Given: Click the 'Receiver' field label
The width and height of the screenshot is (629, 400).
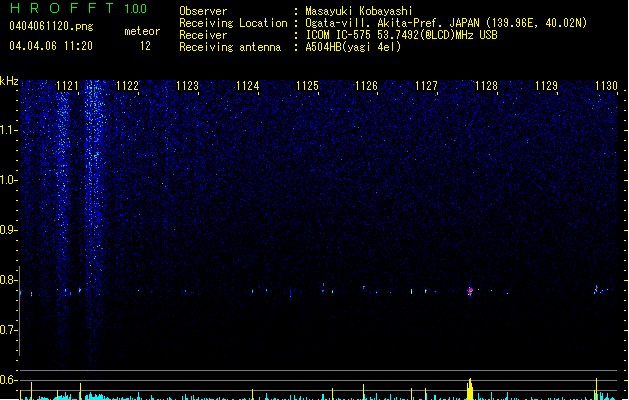Looking at the screenshot, I should click(203, 35).
